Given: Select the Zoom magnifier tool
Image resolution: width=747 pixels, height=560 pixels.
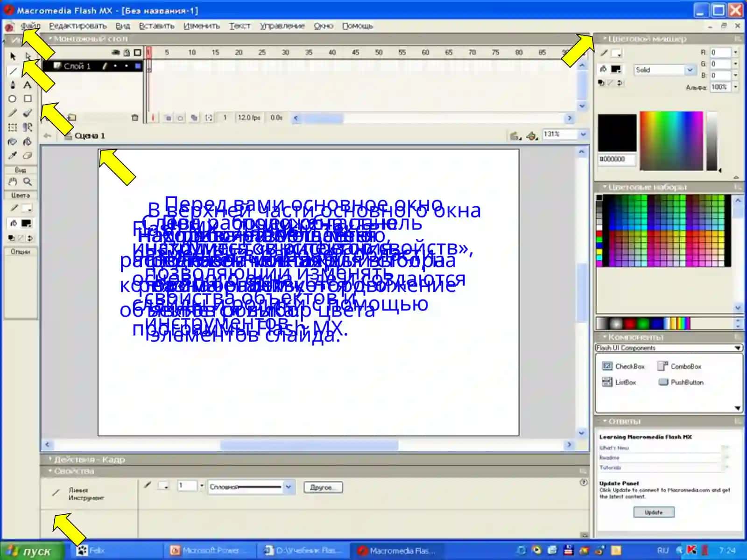Looking at the screenshot, I should 28,182.
